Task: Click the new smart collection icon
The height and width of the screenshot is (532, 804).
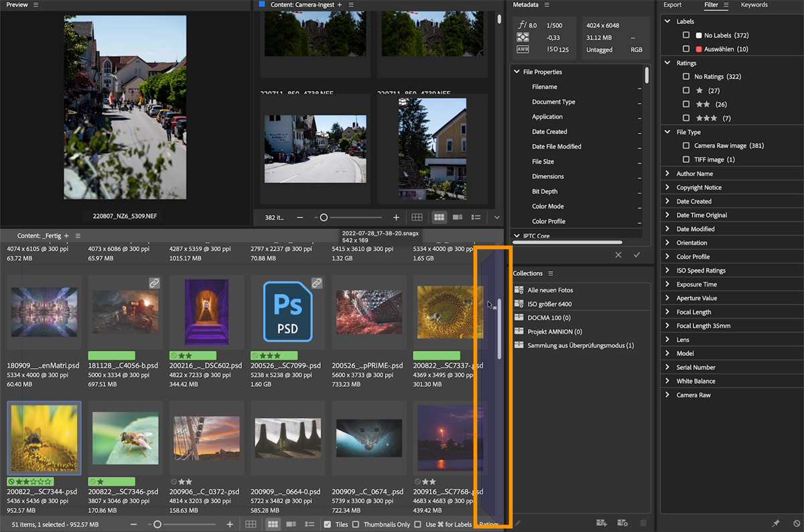Action: click(x=622, y=523)
